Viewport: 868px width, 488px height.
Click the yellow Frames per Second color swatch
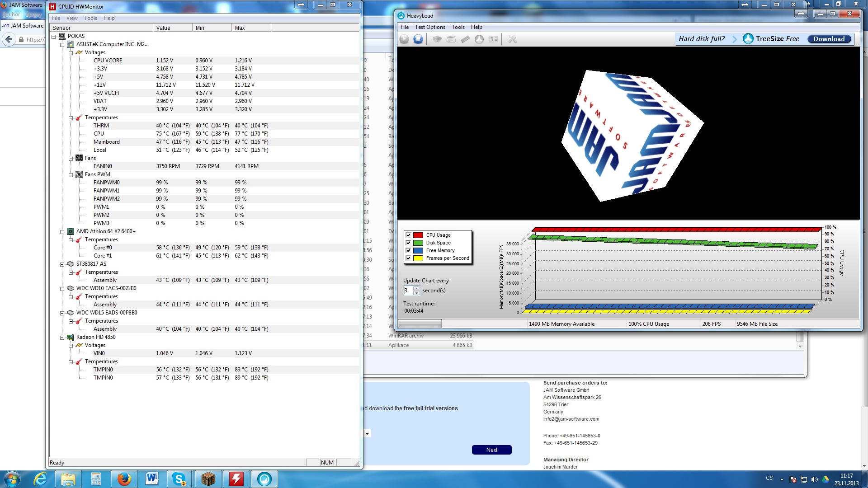pos(418,258)
